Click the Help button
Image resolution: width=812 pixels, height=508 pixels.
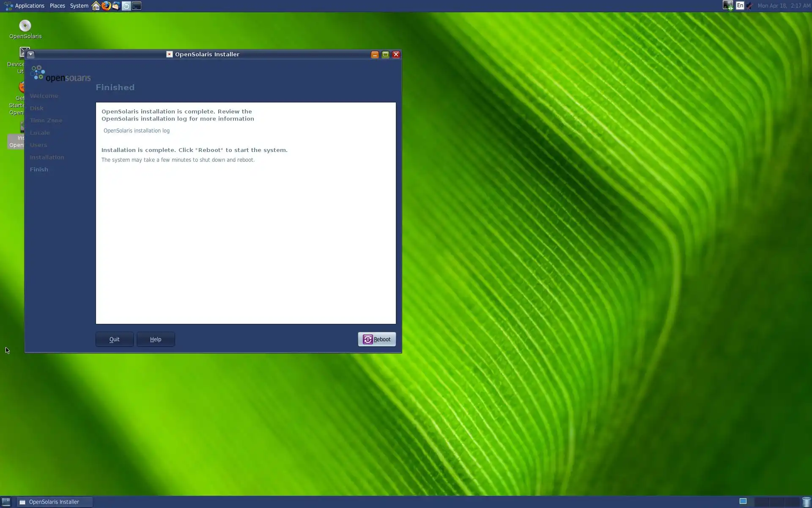[156, 339]
